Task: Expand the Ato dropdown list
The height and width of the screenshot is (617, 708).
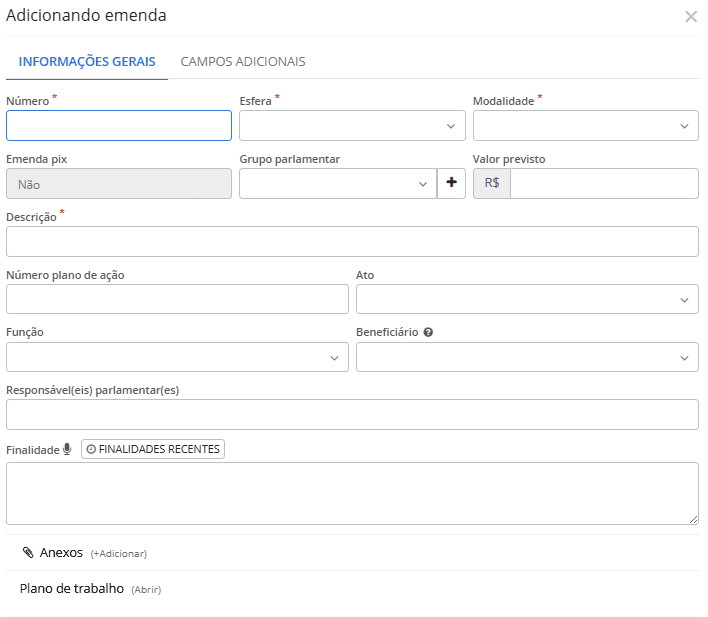Action: point(527,300)
